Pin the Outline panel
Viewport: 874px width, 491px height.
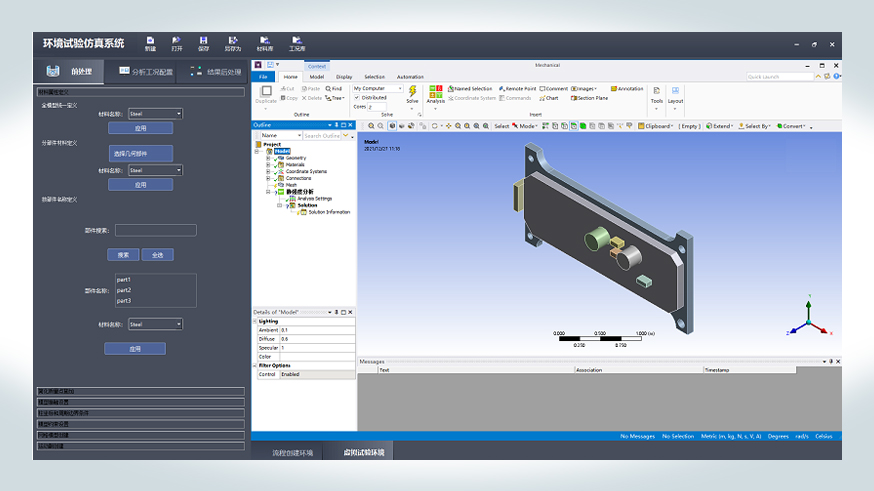pos(336,125)
